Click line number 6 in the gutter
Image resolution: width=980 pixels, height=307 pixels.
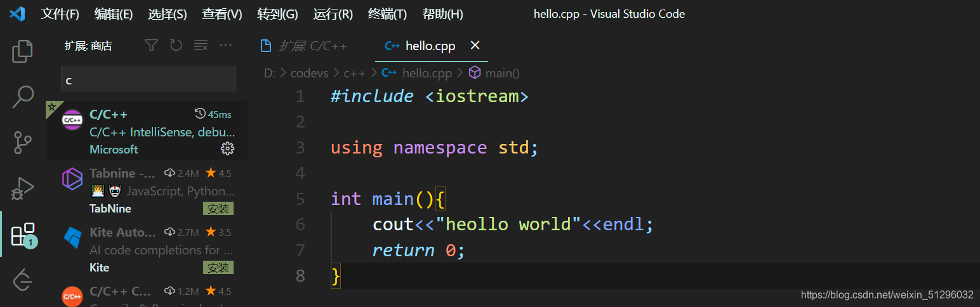pos(300,224)
